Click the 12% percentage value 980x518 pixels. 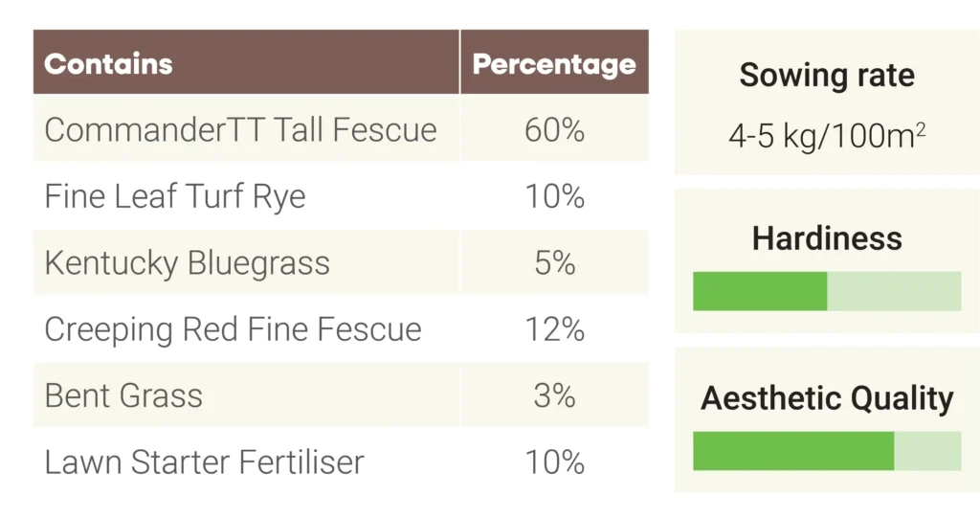[x=554, y=329]
